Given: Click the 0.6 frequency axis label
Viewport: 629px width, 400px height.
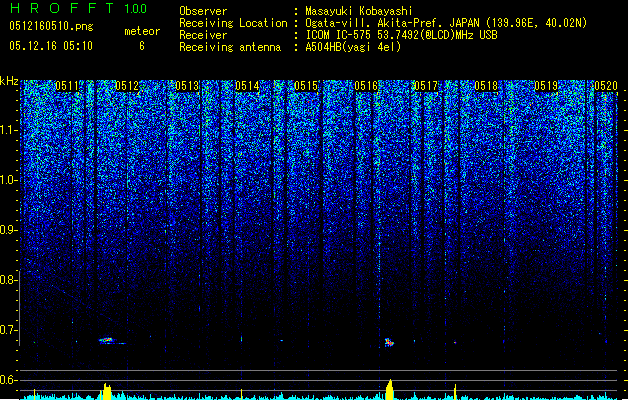Looking at the screenshot, I should (x=8, y=380).
